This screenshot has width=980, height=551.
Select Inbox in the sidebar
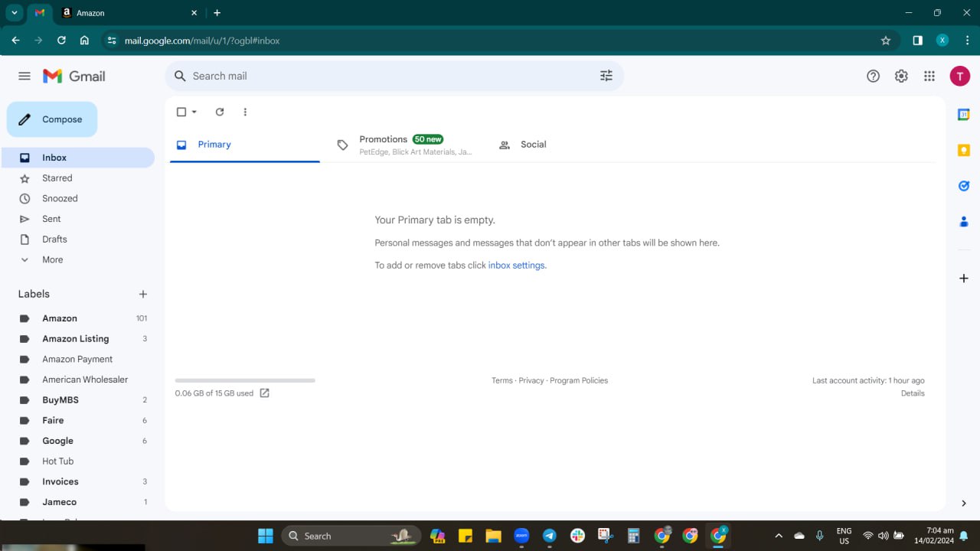[x=78, y=158]
